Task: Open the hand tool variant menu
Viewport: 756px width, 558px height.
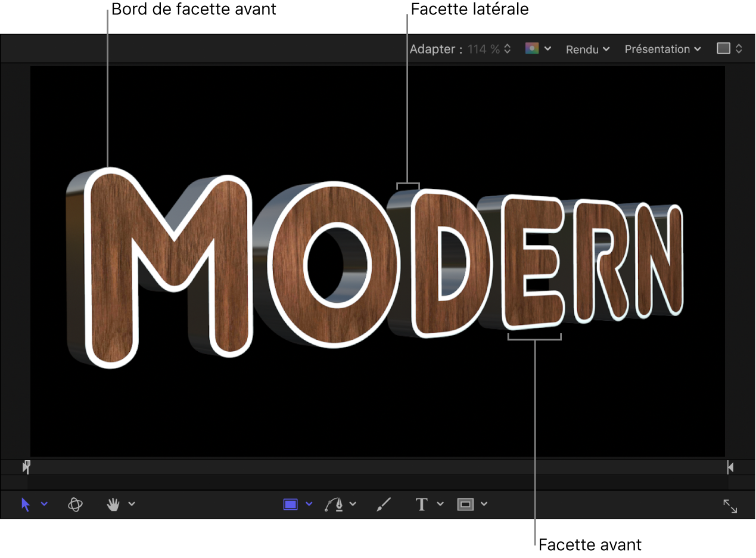Action: (x=132, y=504)
